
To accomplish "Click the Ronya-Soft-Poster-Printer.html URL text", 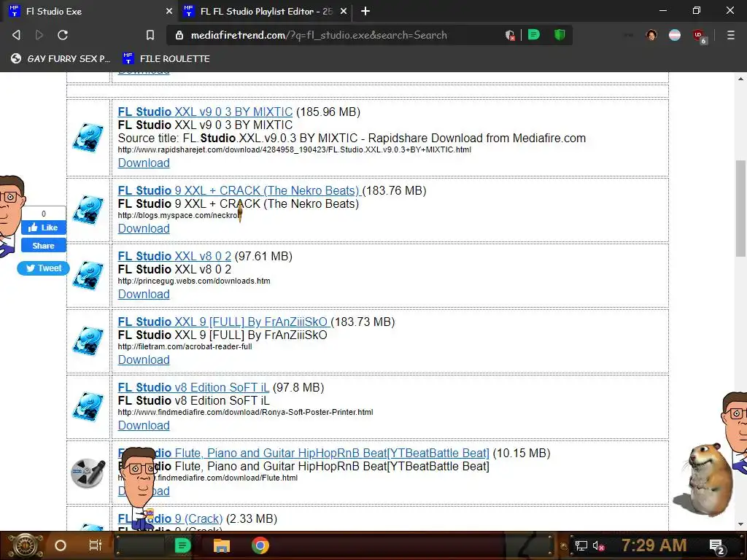I will [x=245, y=413].
